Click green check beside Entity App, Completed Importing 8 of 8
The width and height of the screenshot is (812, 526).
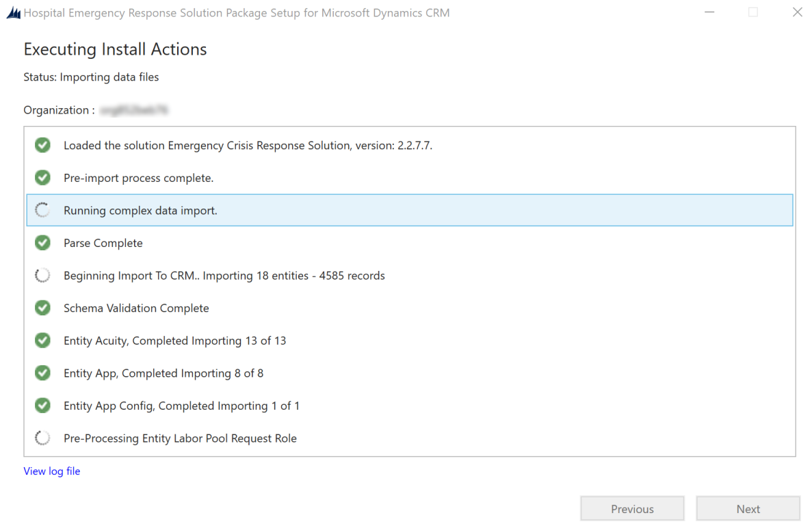[x=42, y=373]
